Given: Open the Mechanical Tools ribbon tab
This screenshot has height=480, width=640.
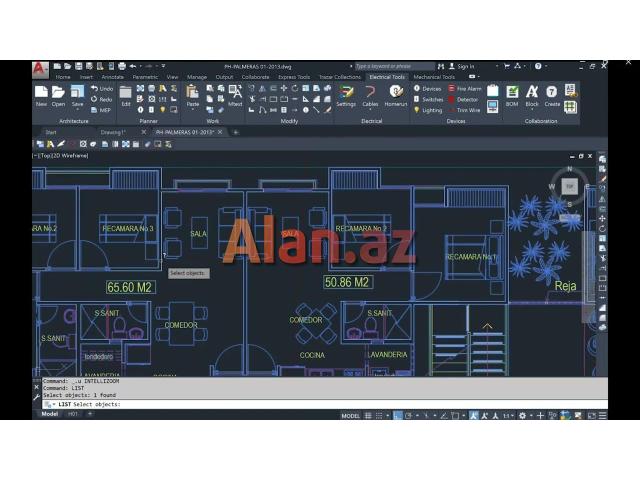Looking at the screenshot, I should pyautogui.click(x=434, y=77).
